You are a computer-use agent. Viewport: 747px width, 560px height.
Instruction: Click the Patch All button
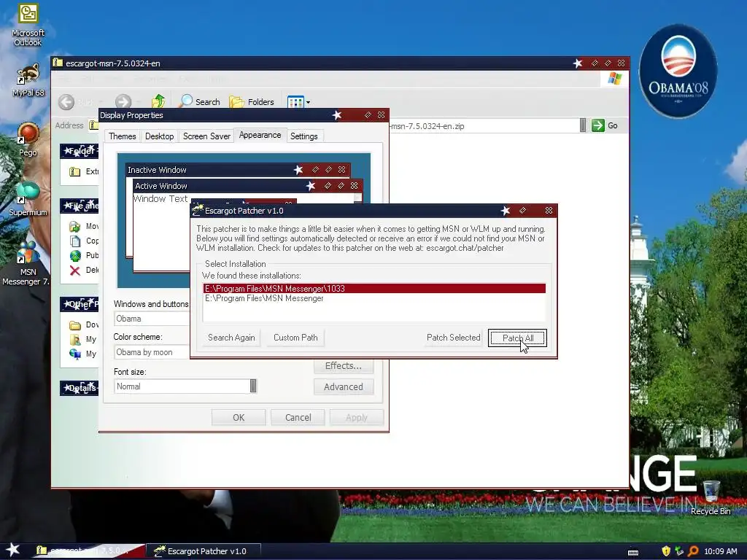pyautogui.click(x=517, y=338)
